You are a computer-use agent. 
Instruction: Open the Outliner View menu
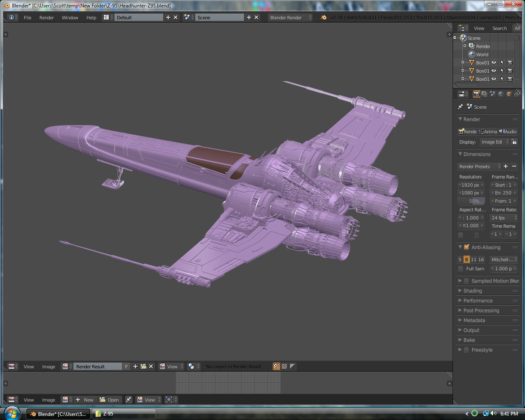click(479, 28)
